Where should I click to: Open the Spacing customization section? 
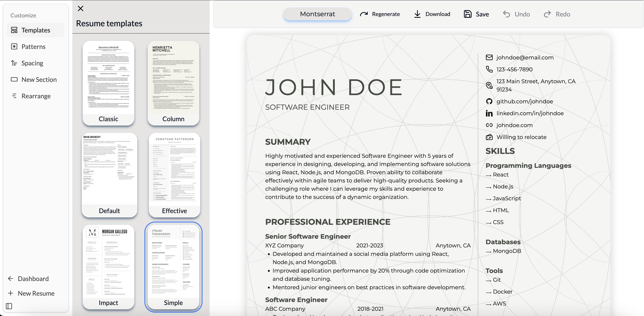click(32, 63)
